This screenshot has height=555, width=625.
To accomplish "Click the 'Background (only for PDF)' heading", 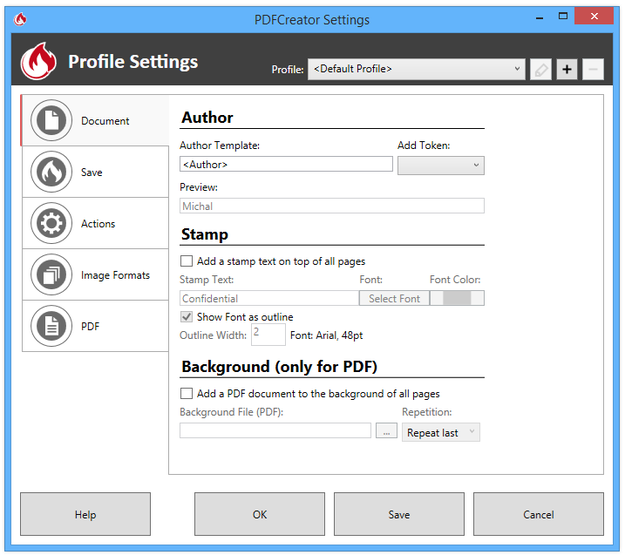I will (x=279, y=366).
